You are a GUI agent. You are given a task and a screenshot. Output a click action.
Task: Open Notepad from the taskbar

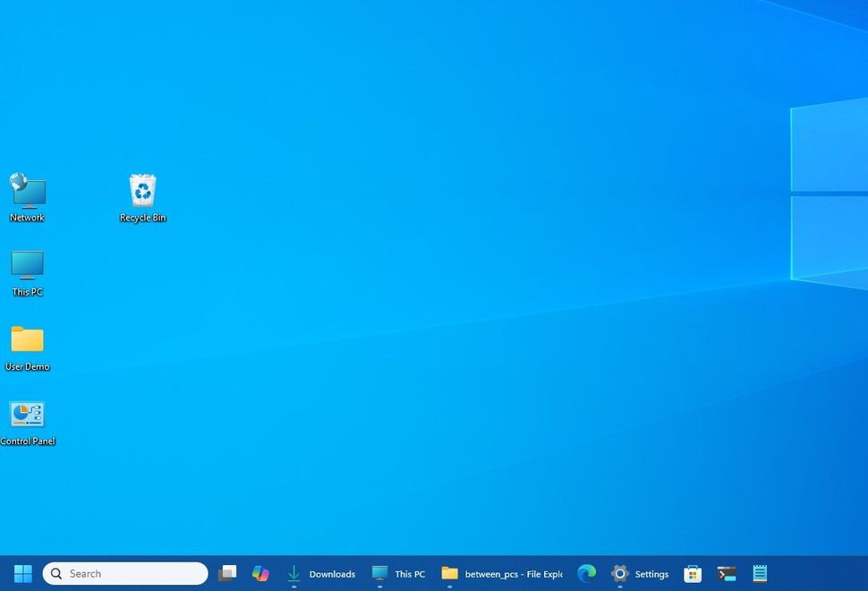[x=760, y=573]
